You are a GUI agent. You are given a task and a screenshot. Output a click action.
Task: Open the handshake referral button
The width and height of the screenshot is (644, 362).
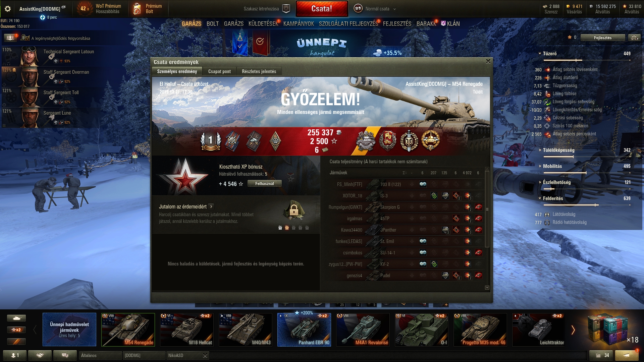tap(40, 355)
